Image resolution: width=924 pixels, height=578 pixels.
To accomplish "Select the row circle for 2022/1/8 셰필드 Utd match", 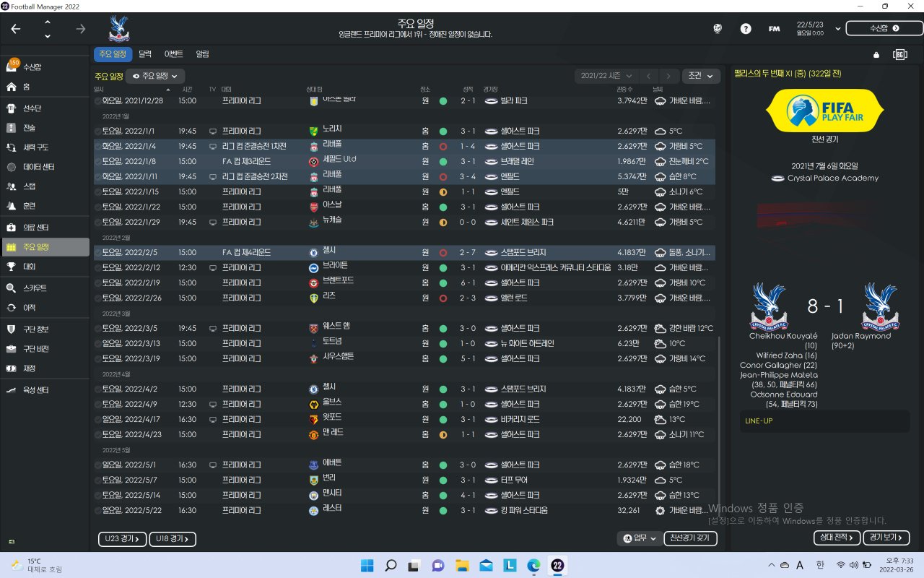I will click(97, 162).
